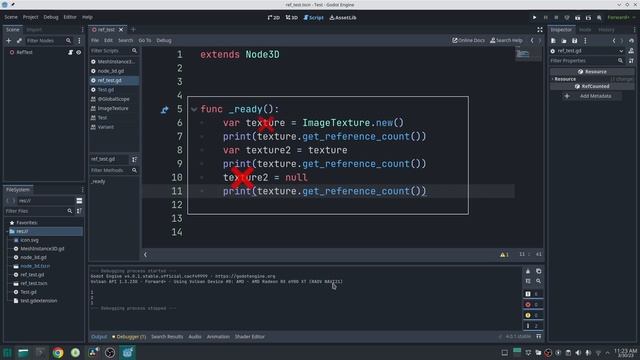The image size is (640, 360).
Task: Clear the output log
Action: (x=528, y=271)
